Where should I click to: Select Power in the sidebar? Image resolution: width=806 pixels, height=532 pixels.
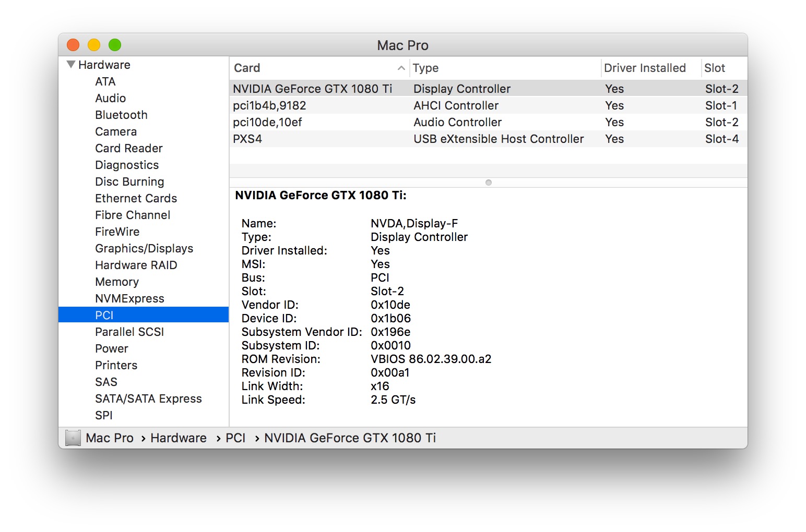pyautogui.click(x=112, y=348)
